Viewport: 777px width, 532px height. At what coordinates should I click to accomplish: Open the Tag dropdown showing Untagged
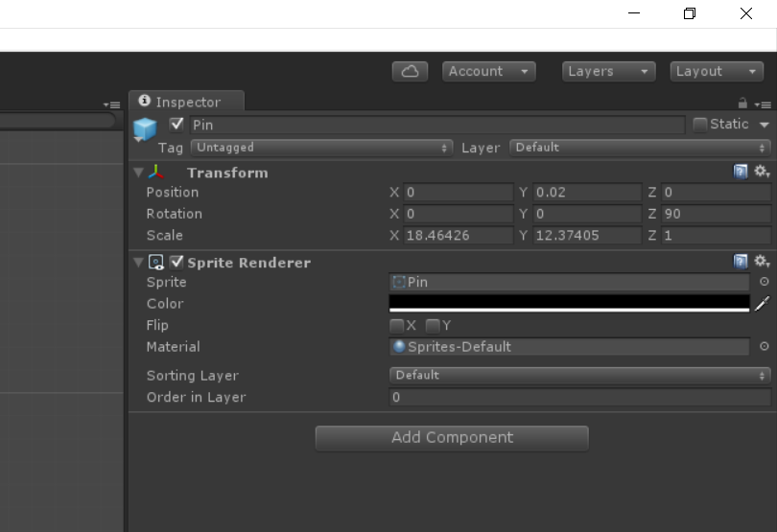coord(321,148)
